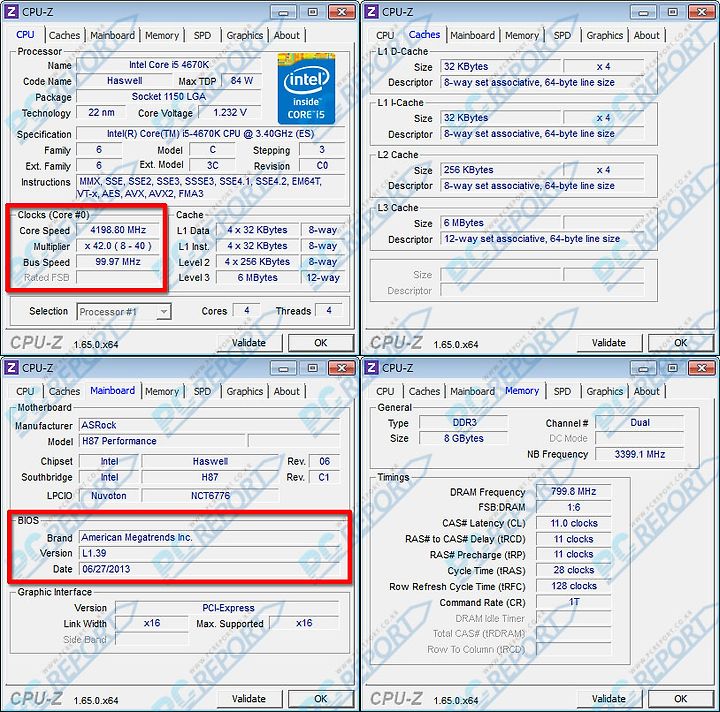
Task: Click the BIOS Date value 06/27/2013
Action: click(x=209, y=569)
